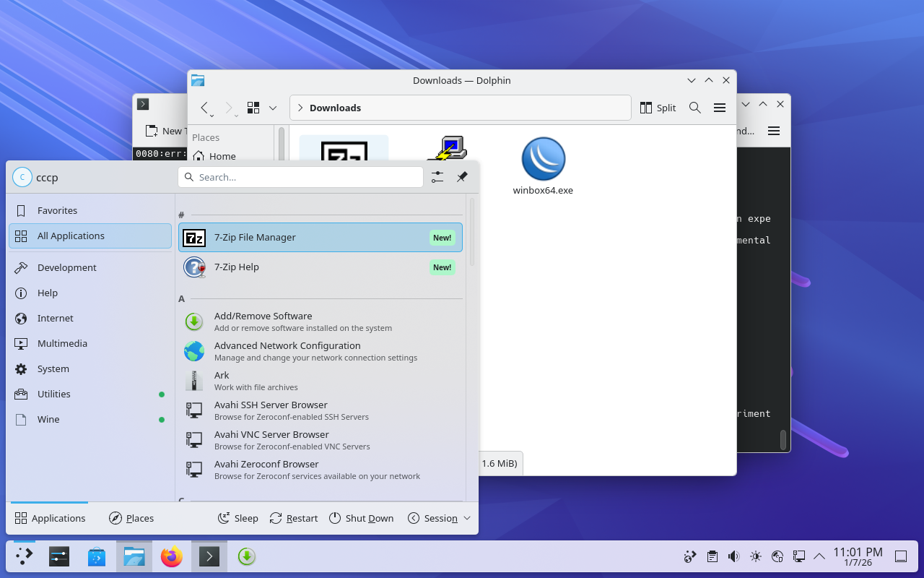Image resolution: width=924 pixels, height=578 pixels.
Task: Click the launcher application list scrollbar
Action: click(472, 233)
